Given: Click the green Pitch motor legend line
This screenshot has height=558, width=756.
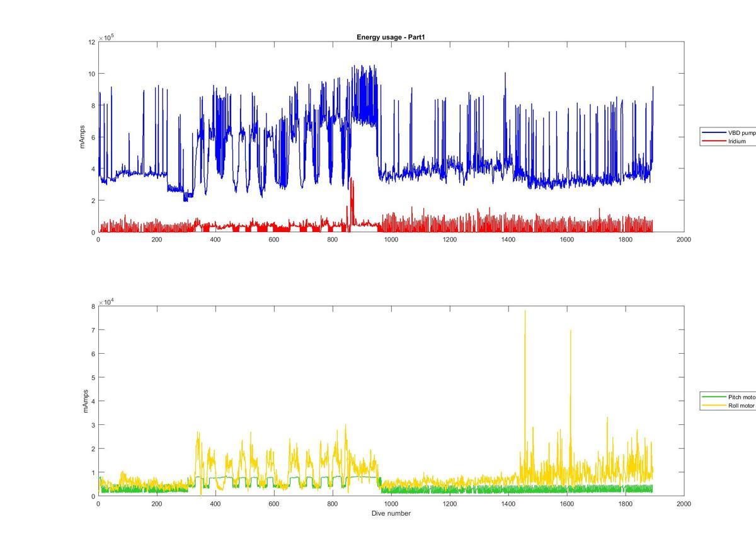Looking at the screenshot, I should point(714,397).
